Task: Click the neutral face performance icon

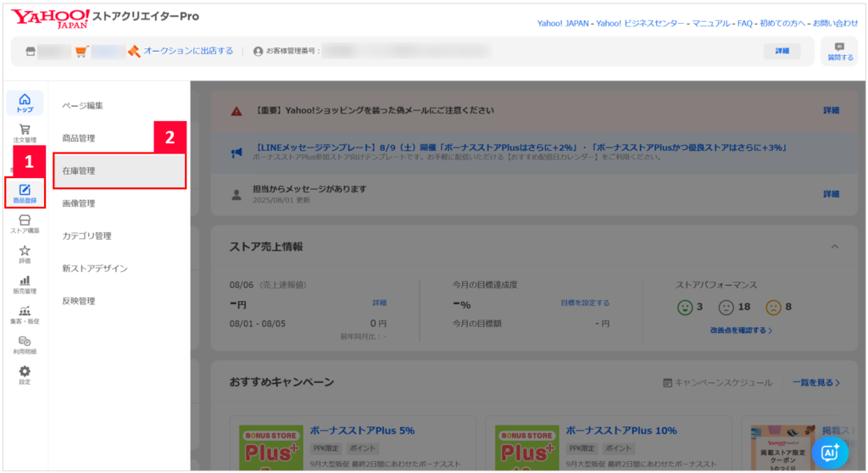Action: click(x=726, y=308)
